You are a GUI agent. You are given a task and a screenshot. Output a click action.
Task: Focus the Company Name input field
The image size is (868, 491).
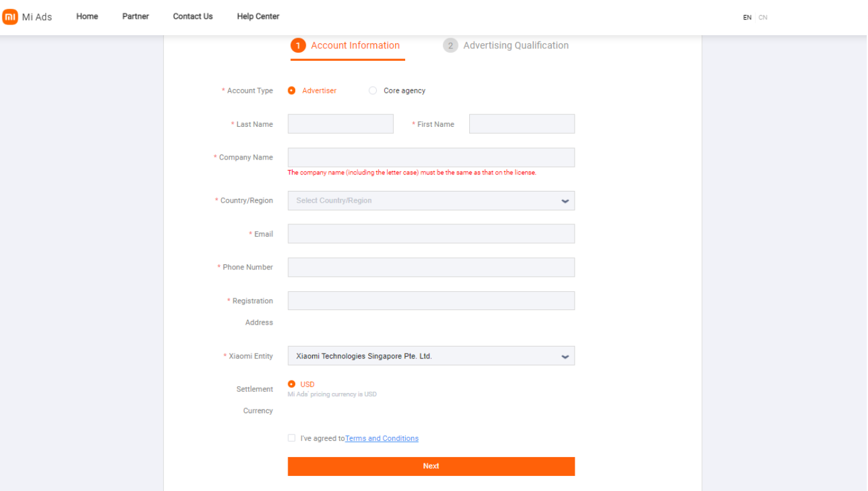click(x=431, y=158)
